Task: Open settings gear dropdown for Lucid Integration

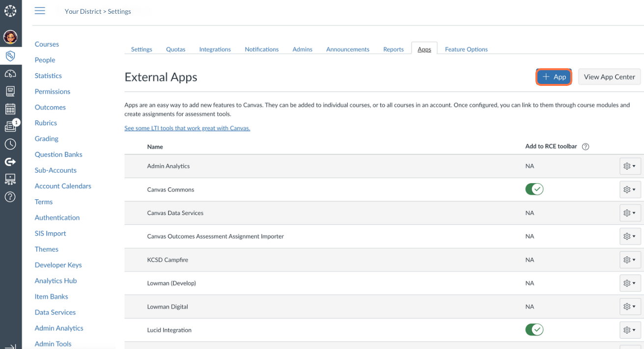Action: pos(630,330)
